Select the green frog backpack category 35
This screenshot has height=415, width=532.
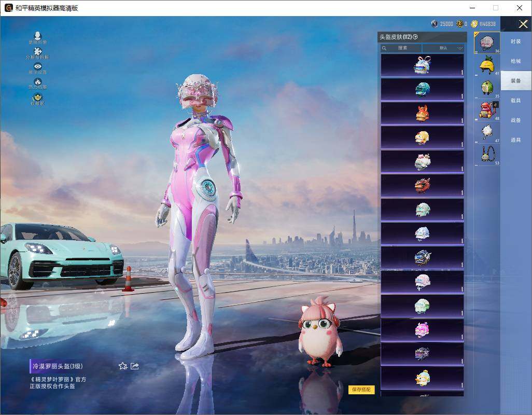pyautogui.click(x=487, y=88)
